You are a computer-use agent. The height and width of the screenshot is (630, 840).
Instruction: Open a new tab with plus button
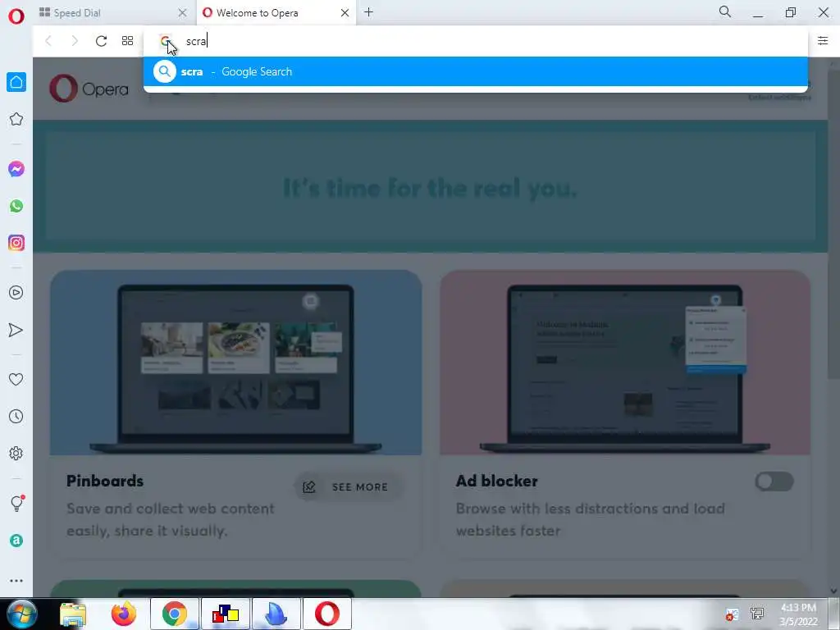(x=368, y=12)
